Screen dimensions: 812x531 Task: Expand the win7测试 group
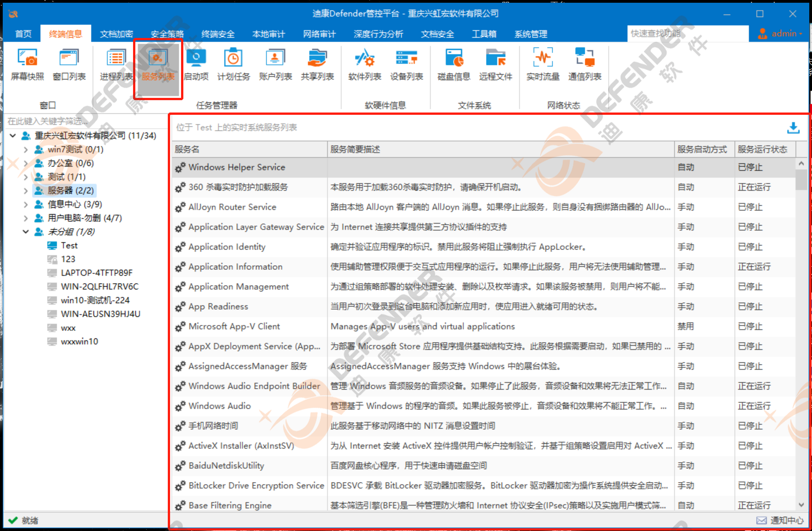coord(26,150)
